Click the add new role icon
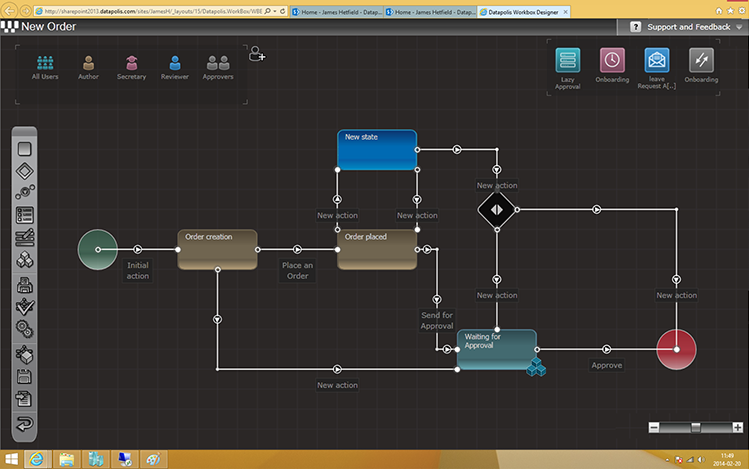 click(257, 53)
